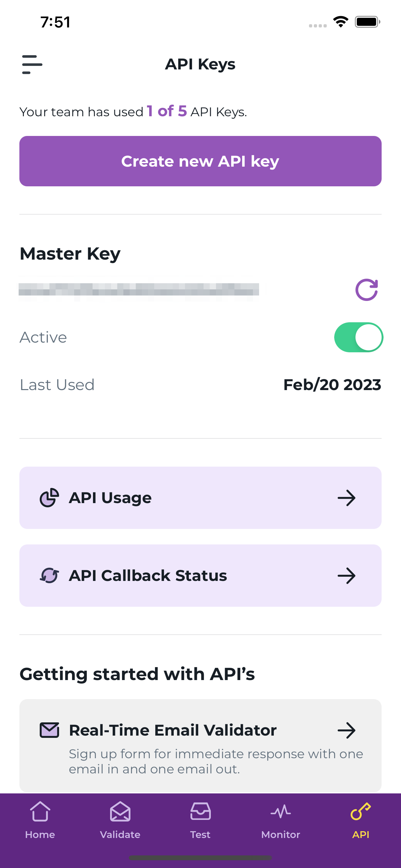Tap the Real-Time Email Validator envelope icon
The image size is (401, 868).
[49, 730]
